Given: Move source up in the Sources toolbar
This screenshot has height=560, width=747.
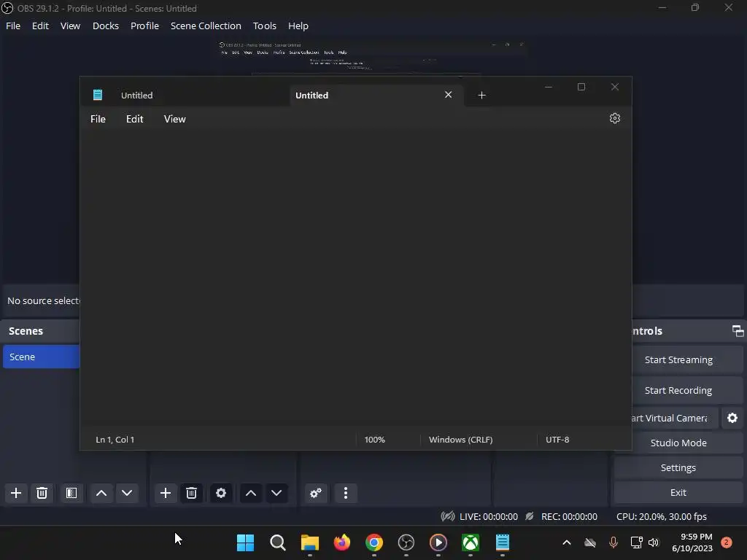Looking at the screenshot, I should pyautogui.click(x=251, y=493).
